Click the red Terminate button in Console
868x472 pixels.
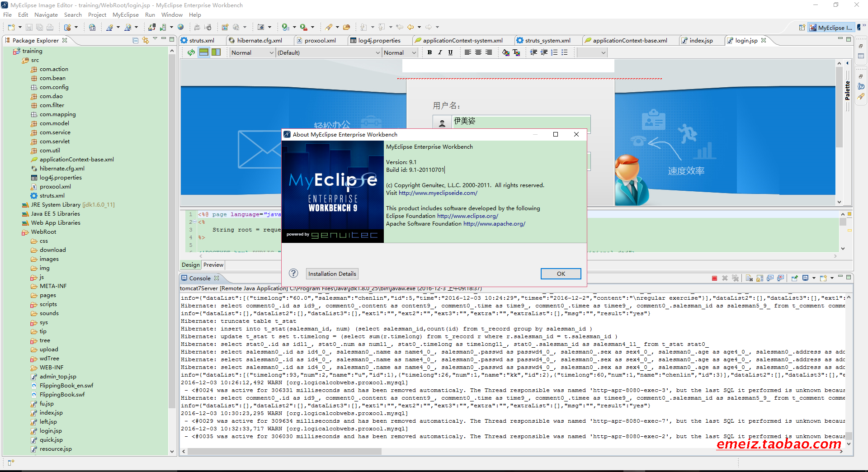coord(714,278)
